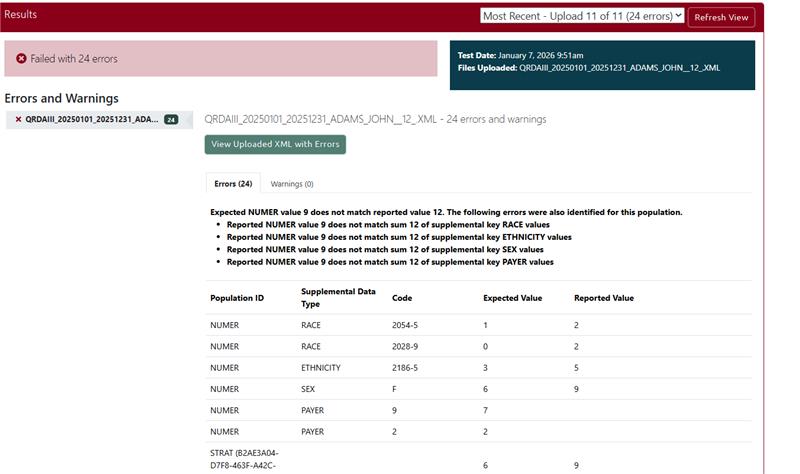Select the QRDAIII file in the Errors list
The height and width of the screenshot is (474, 800).
pos(91,119)
